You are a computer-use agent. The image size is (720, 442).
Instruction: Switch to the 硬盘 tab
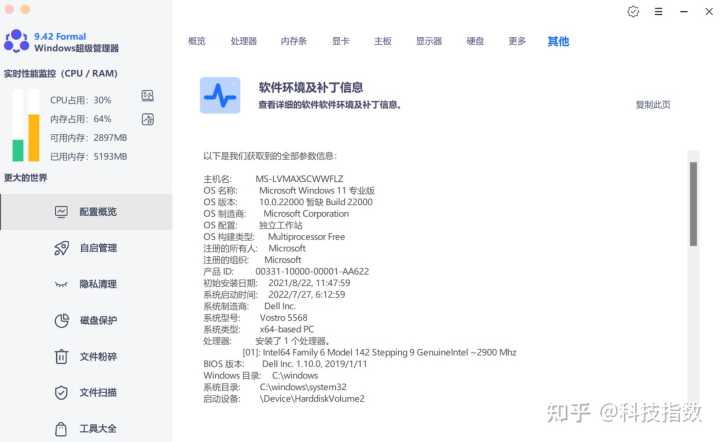(475, 41)
